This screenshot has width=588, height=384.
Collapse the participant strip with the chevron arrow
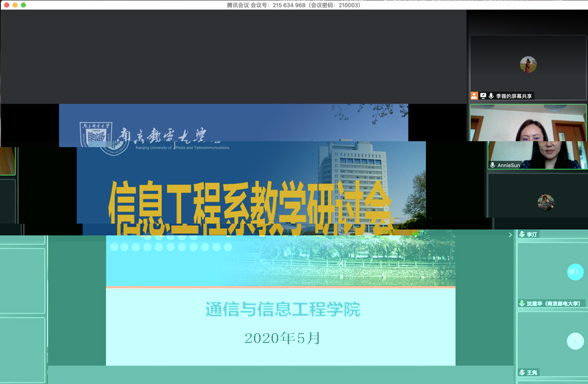click(x=510, y=235)
